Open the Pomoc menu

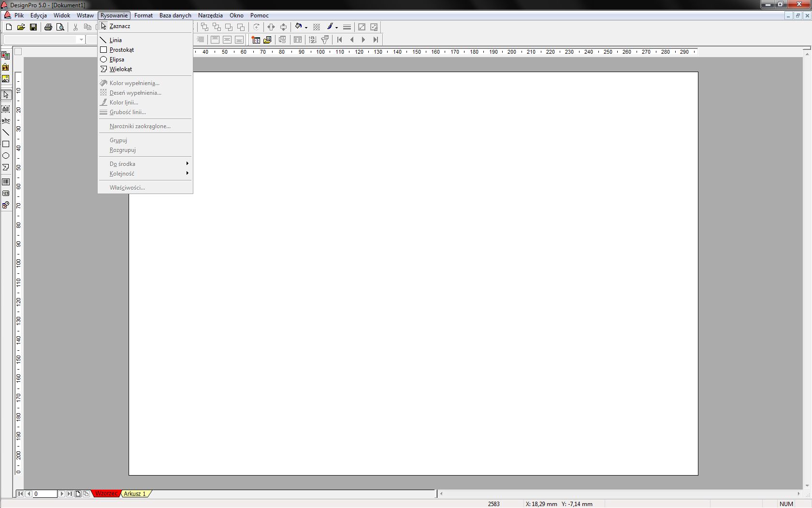tap(260, 15)
